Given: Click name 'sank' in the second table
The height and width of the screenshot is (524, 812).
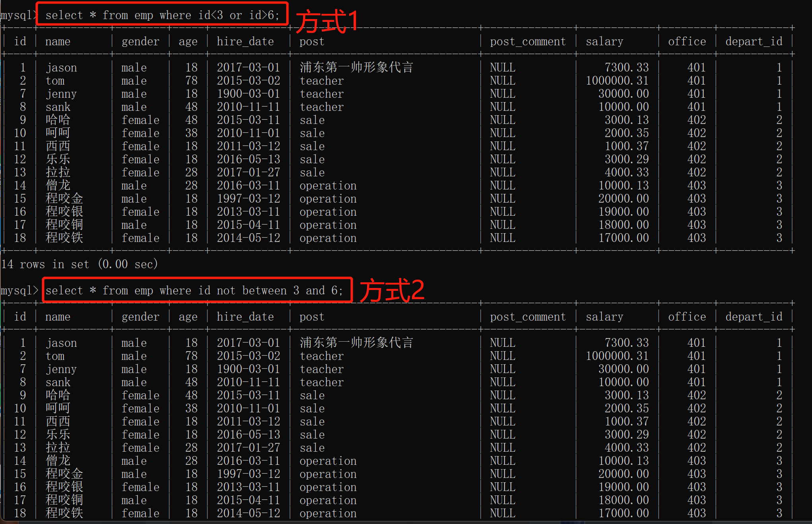Looking at the screenshot, I should pos(58,382).
